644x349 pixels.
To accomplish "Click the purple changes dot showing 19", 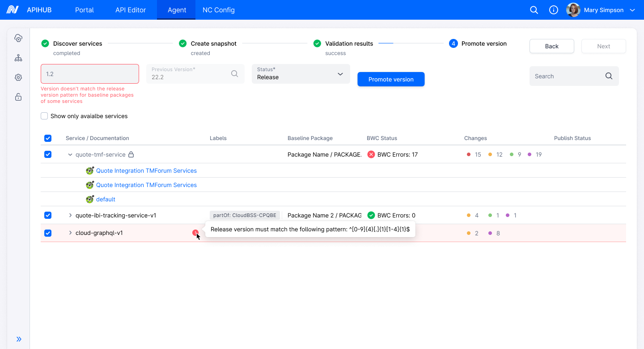I will point(530,154).
